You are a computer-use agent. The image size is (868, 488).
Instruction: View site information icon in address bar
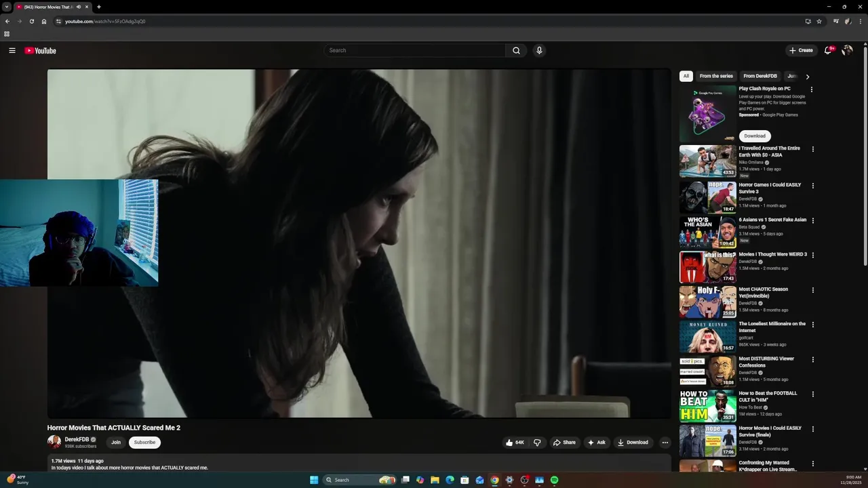click(x=59, y=21)
